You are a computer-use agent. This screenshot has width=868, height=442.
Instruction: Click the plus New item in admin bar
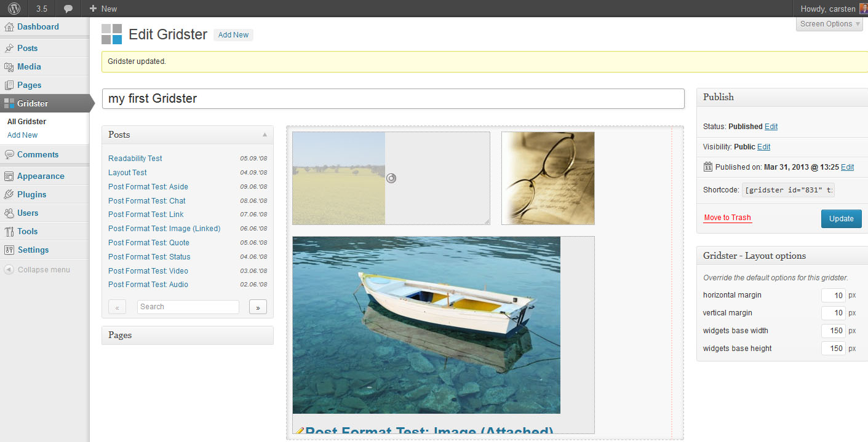tap(103, 9)
